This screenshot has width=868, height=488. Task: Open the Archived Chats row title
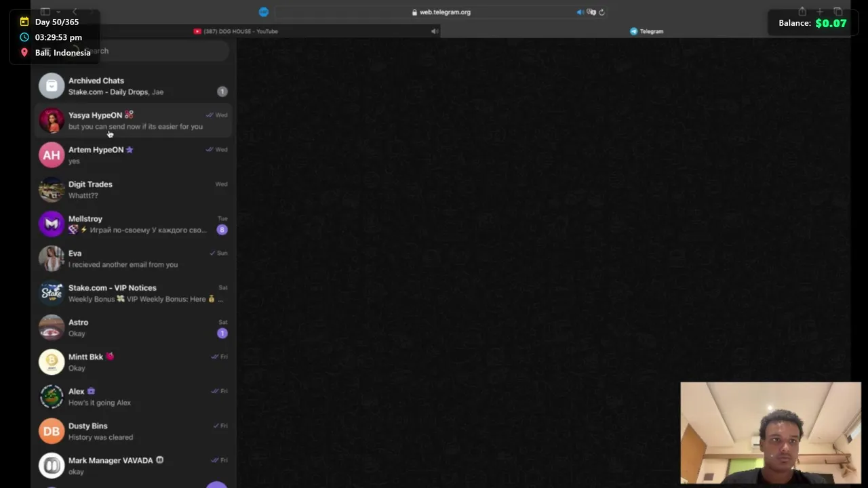click(96, 81)
